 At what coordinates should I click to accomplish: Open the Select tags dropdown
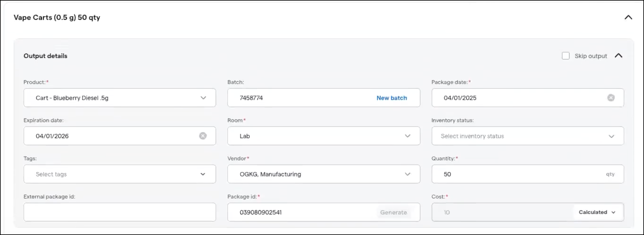(120, 174)
